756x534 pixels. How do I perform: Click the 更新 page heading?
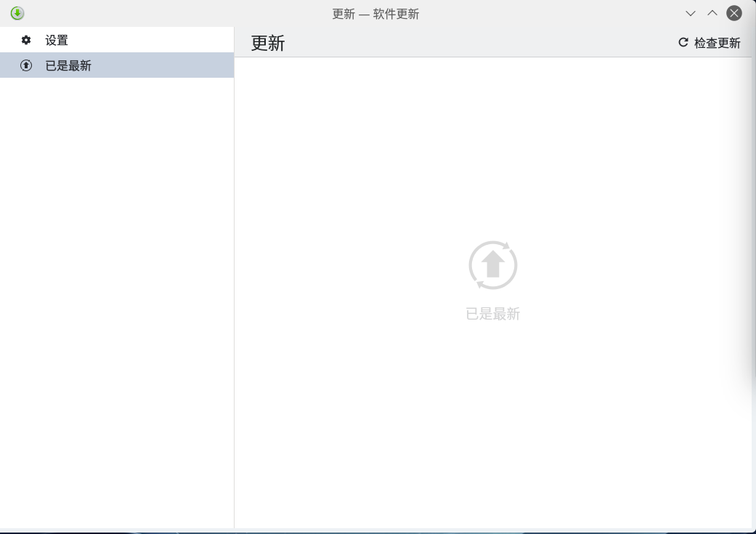coord(268,43)
